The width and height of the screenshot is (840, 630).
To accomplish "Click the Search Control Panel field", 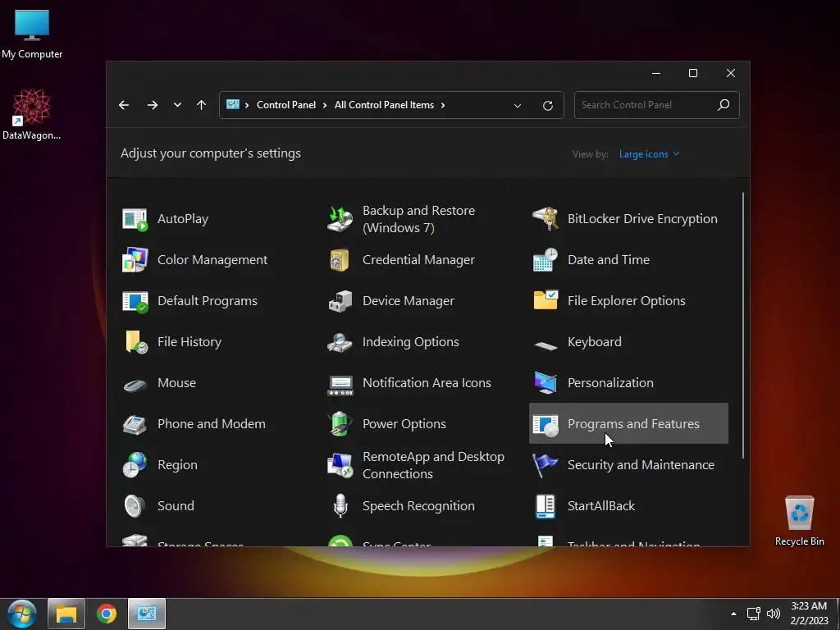I will click(657, 105).
